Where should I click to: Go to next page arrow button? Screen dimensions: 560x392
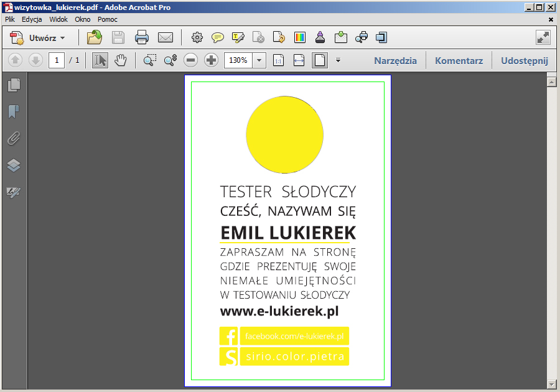(x=35, y=60)
